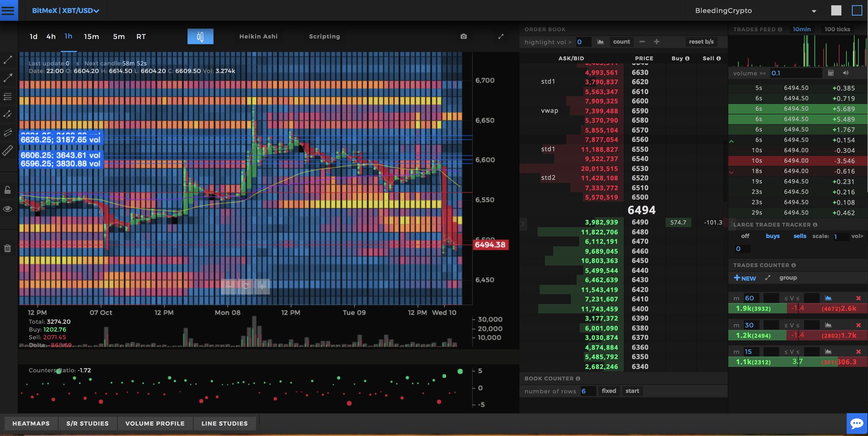Screen dimensions: 868x436
Task: Click the lock drawings icon
Action: 8,190
